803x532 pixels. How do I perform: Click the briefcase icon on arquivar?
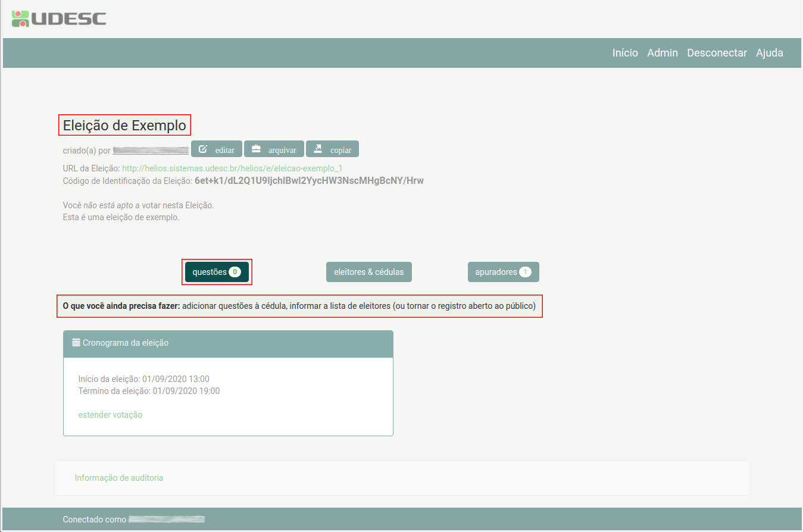256,149
